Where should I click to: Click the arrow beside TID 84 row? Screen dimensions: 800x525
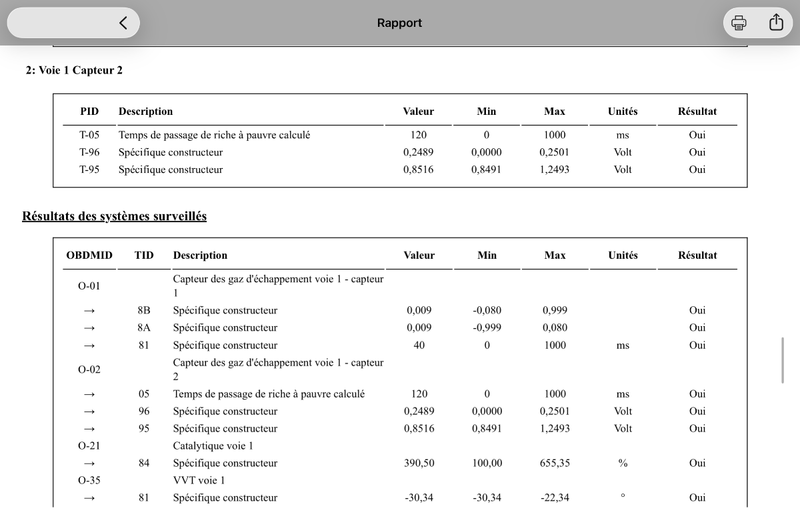point(89,464)
